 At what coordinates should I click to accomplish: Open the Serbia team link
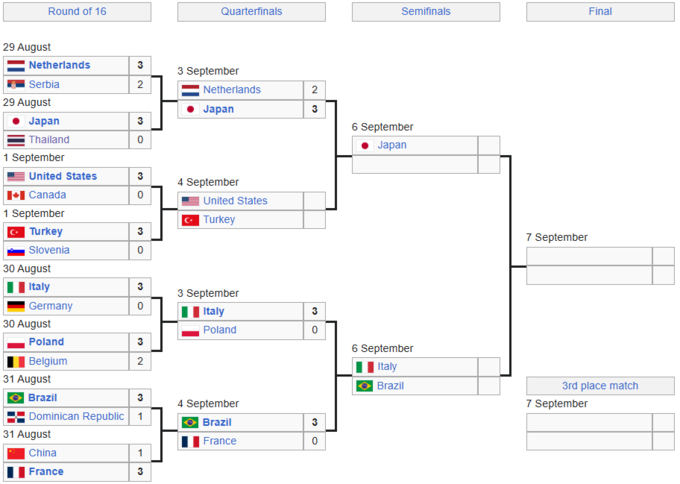click(x=44, y=84)
